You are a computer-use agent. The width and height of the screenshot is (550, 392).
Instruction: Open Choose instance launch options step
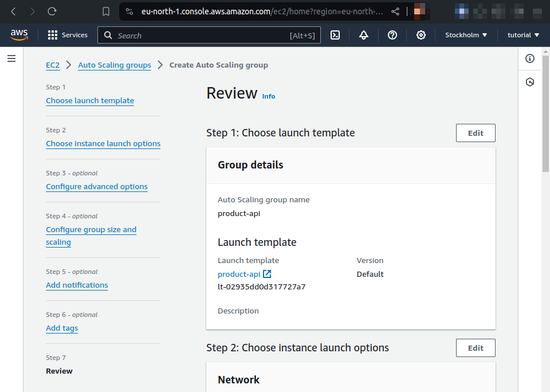click(103, 143)
